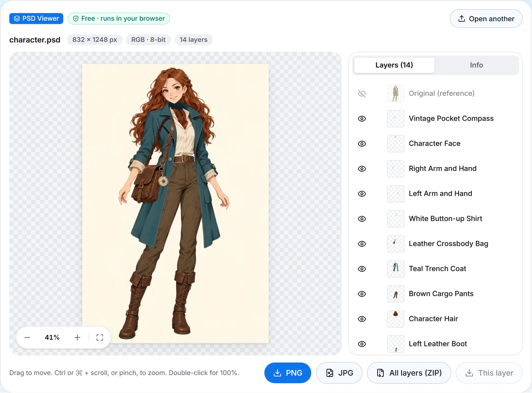The image size is (532, 393).
Task: Zoom out with the minus button
Action: (x=27, y=337)
